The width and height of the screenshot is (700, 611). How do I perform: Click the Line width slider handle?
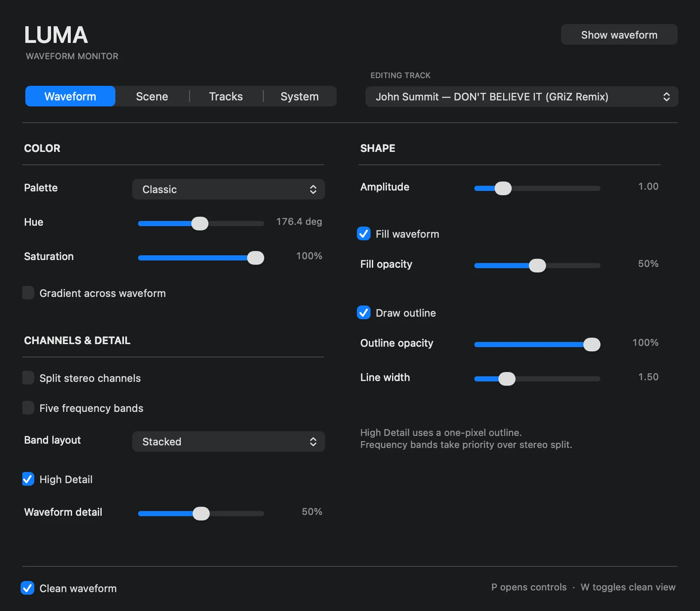(507, 379)
